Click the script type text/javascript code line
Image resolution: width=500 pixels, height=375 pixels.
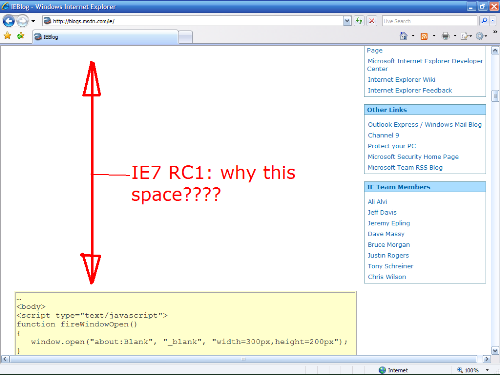coord(92,315)
